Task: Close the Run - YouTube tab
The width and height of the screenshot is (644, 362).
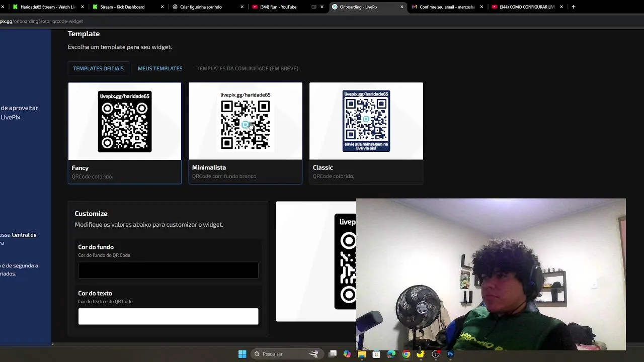Action: [x=322, y=7]
